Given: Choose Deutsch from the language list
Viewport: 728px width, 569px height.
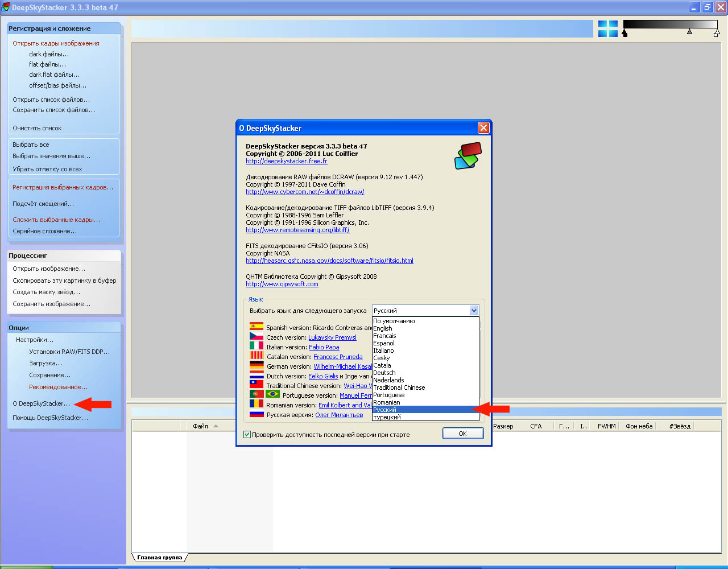Looking at the screenshot, I should tap(384, 373).
